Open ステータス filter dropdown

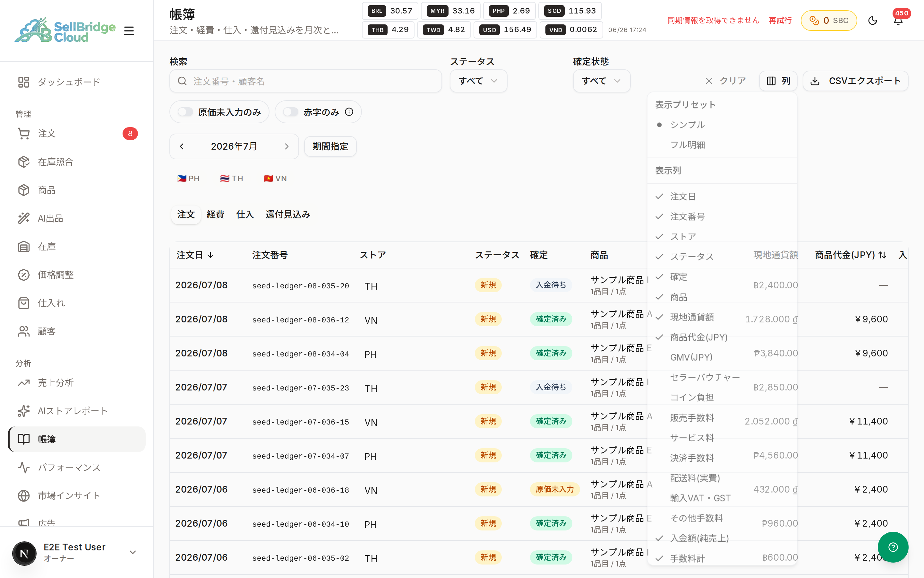click(478, 81)
